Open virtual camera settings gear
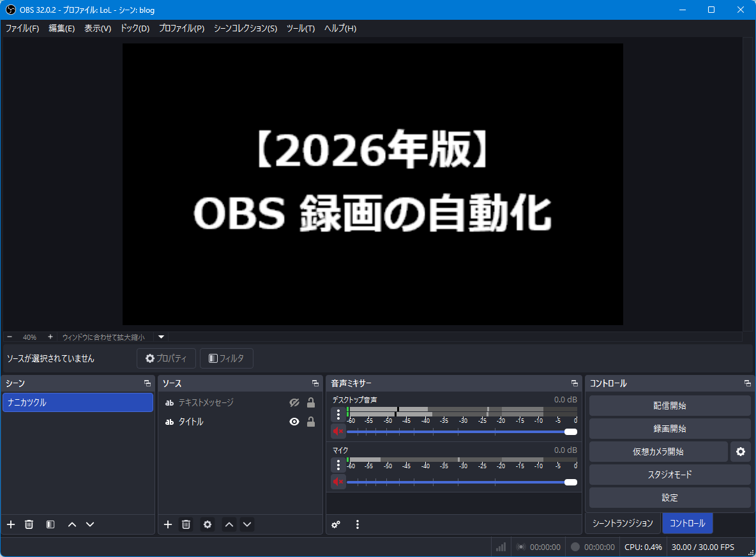 pyautogui.click(x=741, y=452)
